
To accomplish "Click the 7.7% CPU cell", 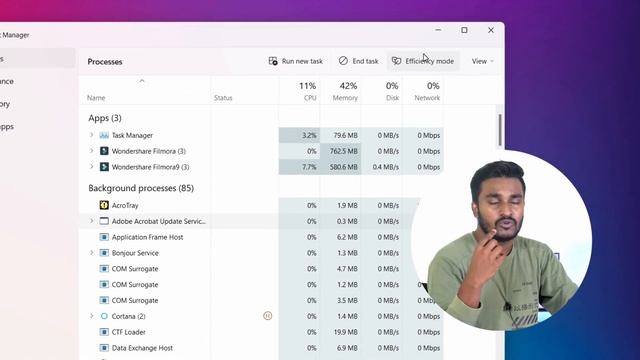I will click(x=299, y=167).
